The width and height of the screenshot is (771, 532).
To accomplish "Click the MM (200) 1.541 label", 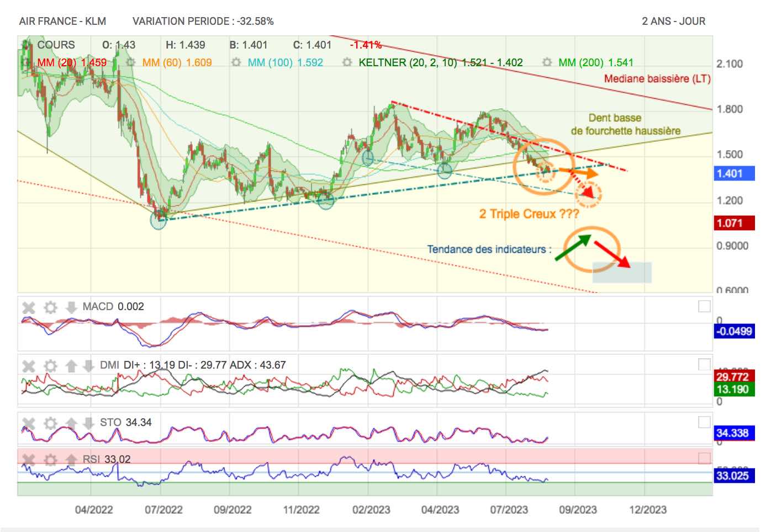I will tap(596, 62).
